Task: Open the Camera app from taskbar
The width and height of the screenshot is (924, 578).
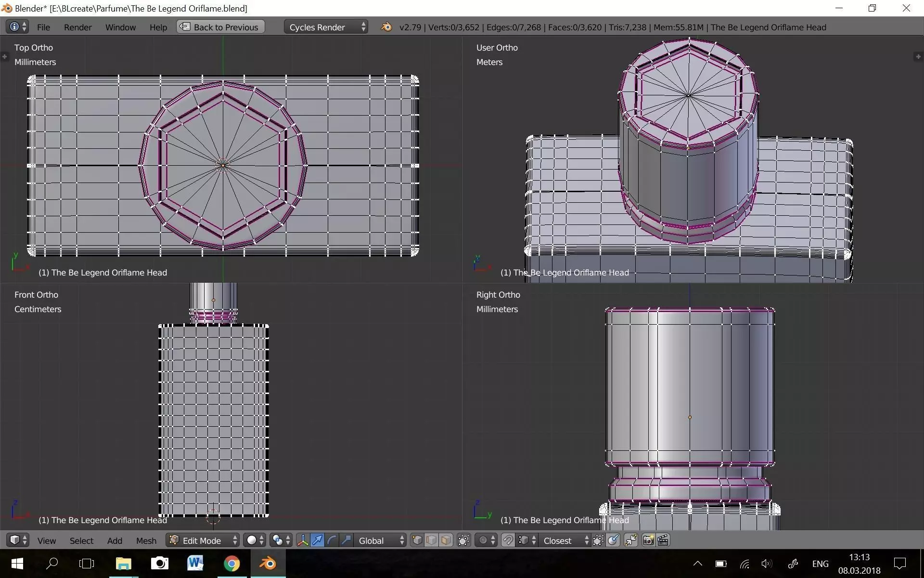Action: (159, 564)
